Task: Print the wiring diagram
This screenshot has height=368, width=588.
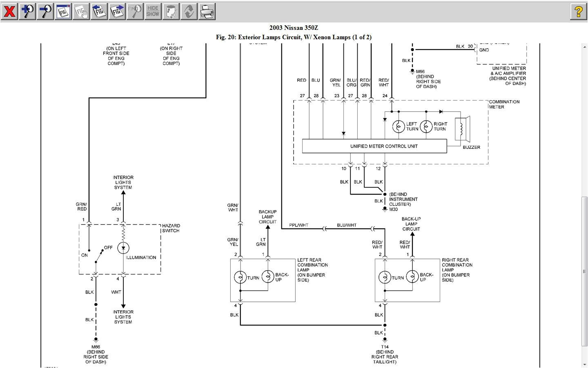Action: point(207,11)
